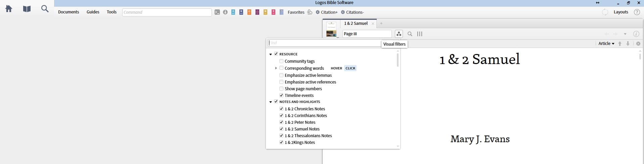Go to next article with down arrow
644x164 pixels.
pyautogui.click(x=628, y=44)
